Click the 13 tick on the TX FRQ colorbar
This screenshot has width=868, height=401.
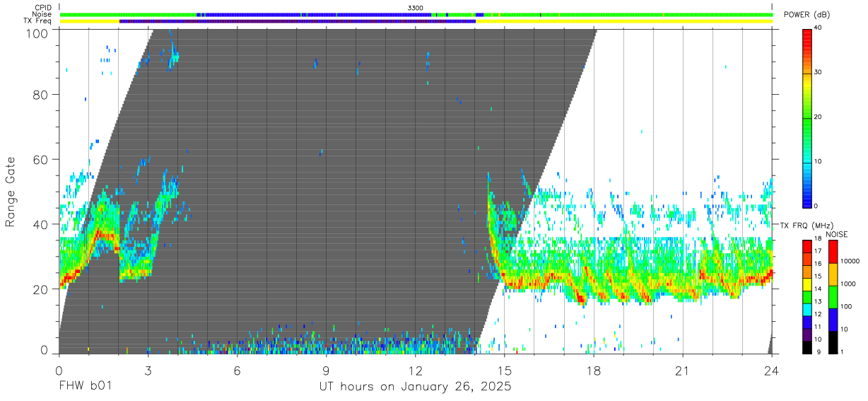point(817,301)
